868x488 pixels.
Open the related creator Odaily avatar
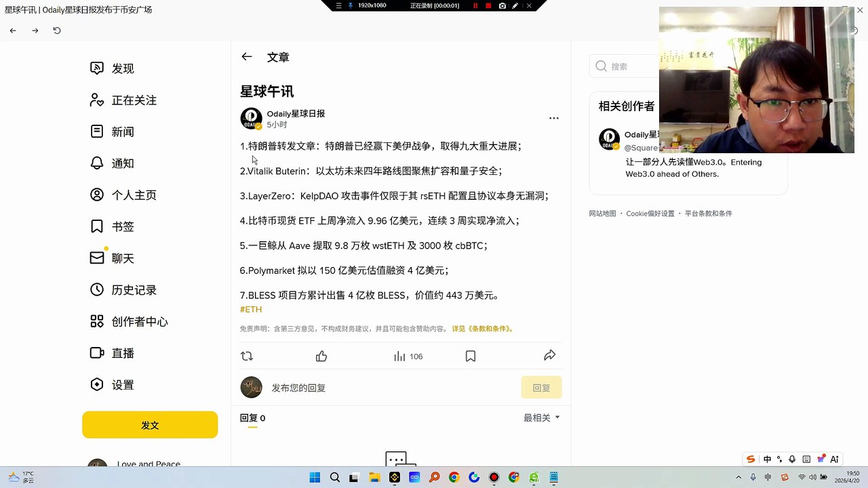pos(609,139)
